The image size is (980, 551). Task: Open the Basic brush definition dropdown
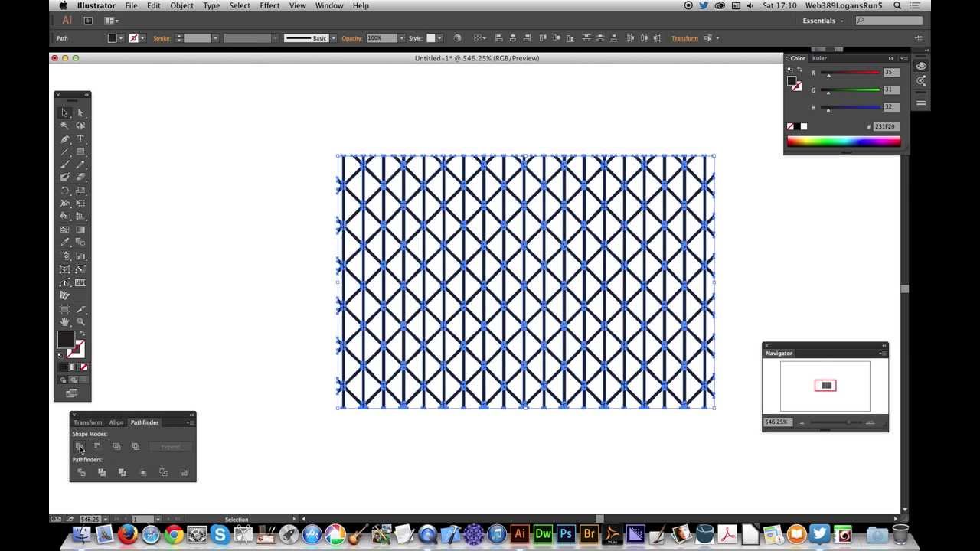pyautogui.click(x=333, y=38)
